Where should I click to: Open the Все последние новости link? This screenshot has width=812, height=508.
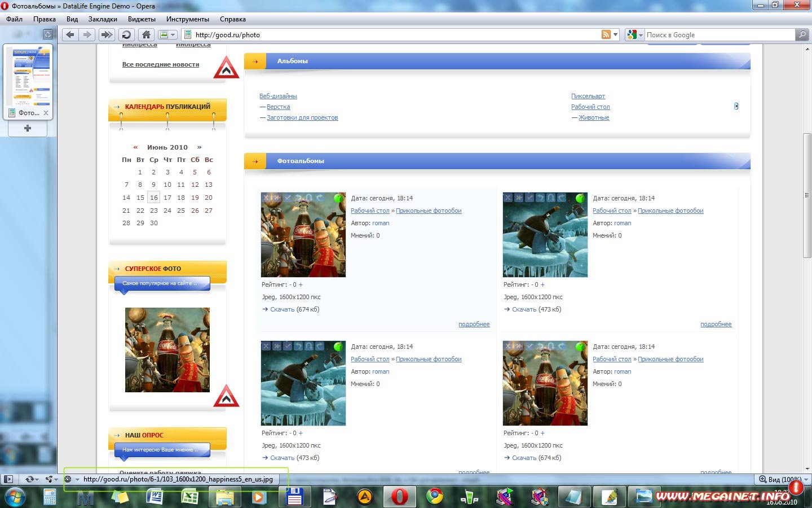coord(161,64)
